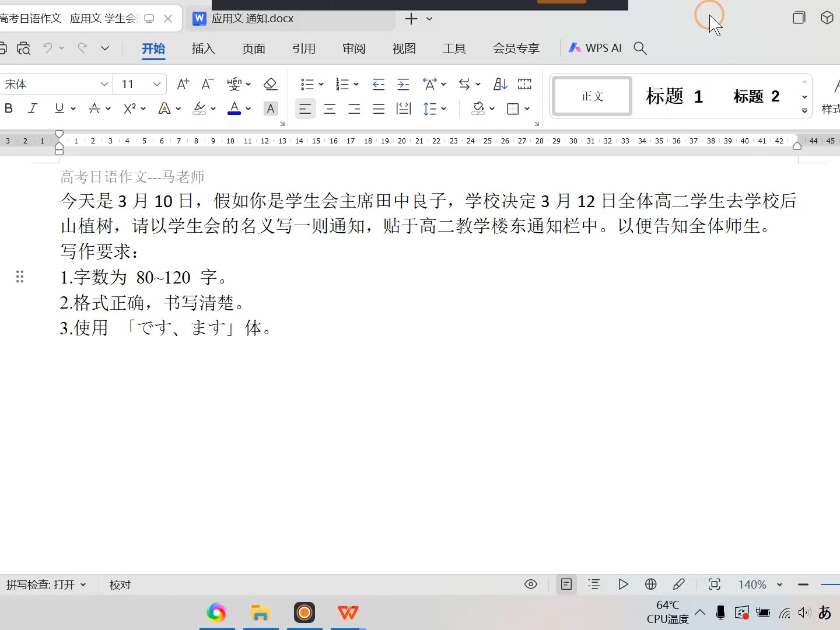Click the bulleted list icon
Image resolution: width=840 pixels, height=630 pixels.
[307, 84]
